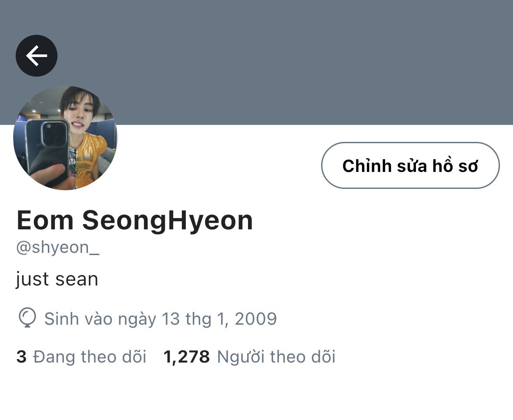The image size is (513, 420).
Task: Select the display name Eom SeongHyeon
Action: (x=134, y=221)
